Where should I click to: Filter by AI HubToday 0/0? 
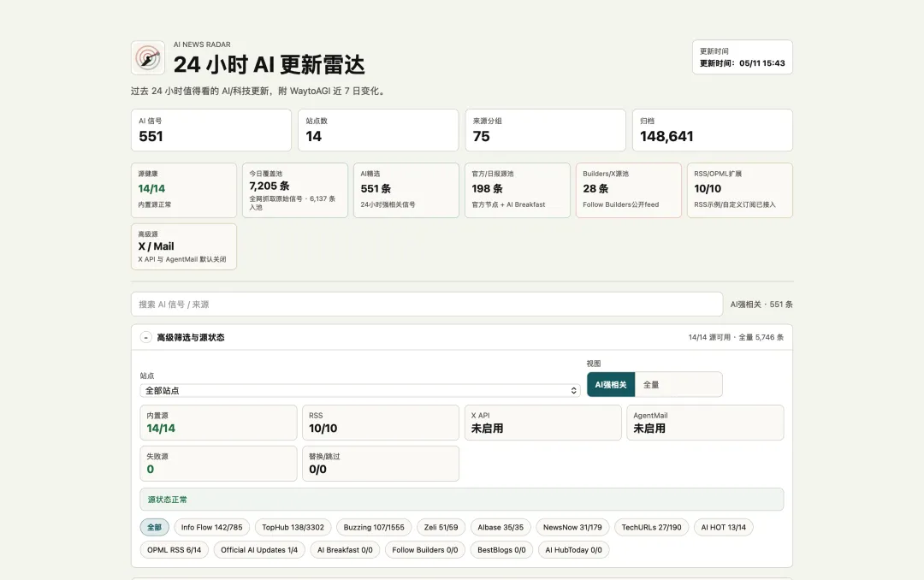pyautogui.click(x=573, y=550)
